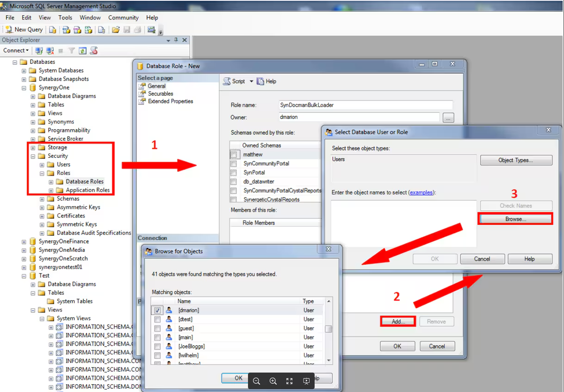The width and height of the screenshot is (564, 392).
Task: Click the Analysis Services MDX Query icon
Action: (x=66, y=30)
